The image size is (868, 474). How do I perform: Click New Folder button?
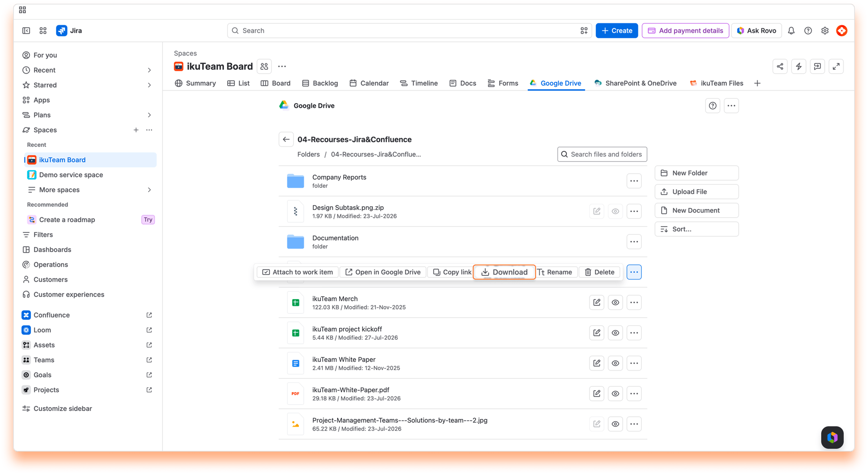point(696,173)
